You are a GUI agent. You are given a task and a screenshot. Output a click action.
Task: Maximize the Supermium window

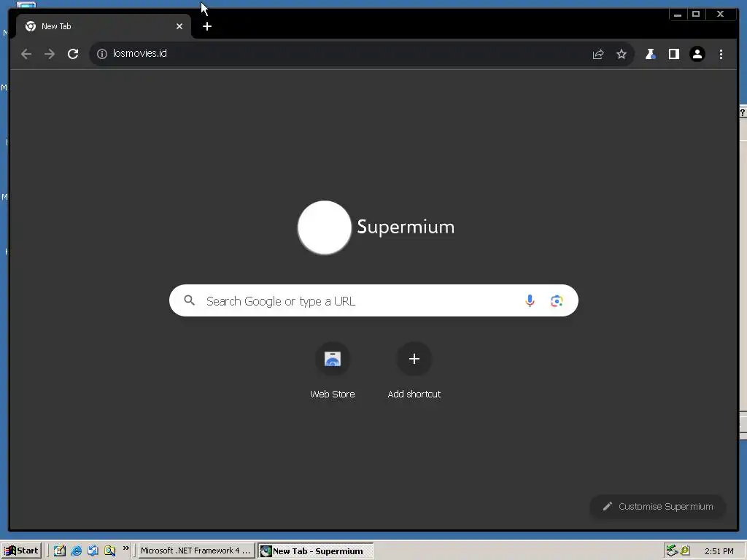coord(696,15)
